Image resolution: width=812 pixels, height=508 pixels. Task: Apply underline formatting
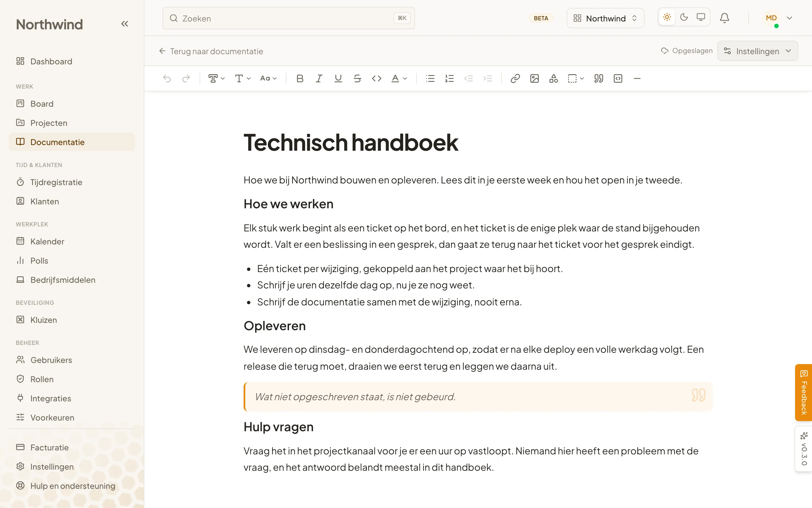point(338,79)
